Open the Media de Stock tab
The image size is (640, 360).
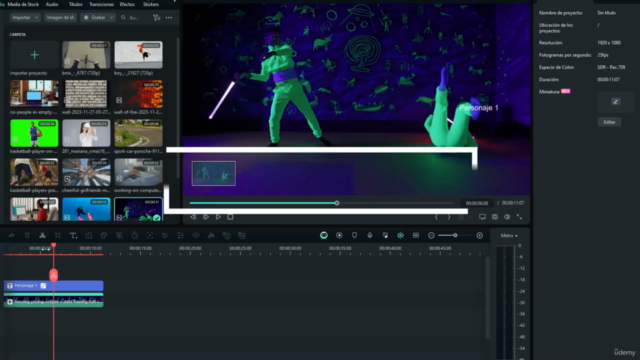tap(23, 4)
